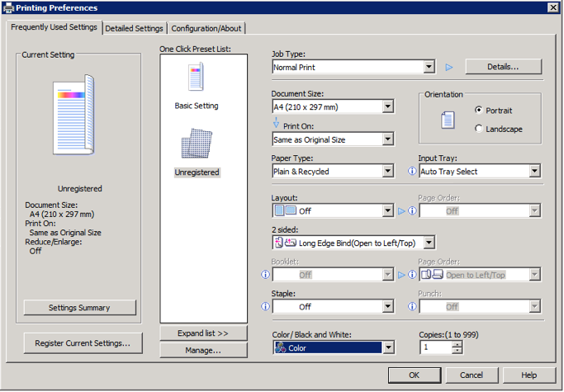Viewport: 564px width, 392px height.
Task: Switch to Configuration/About tab
Action: tap(206, 28)
